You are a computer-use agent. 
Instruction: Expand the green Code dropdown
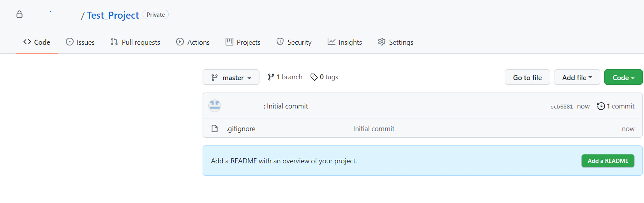pos(623,77)
